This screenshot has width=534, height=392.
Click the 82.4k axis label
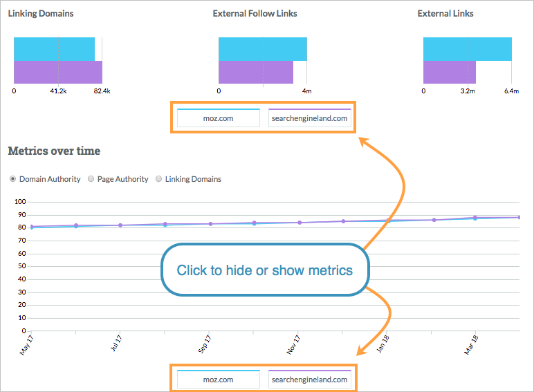point(102,91)
